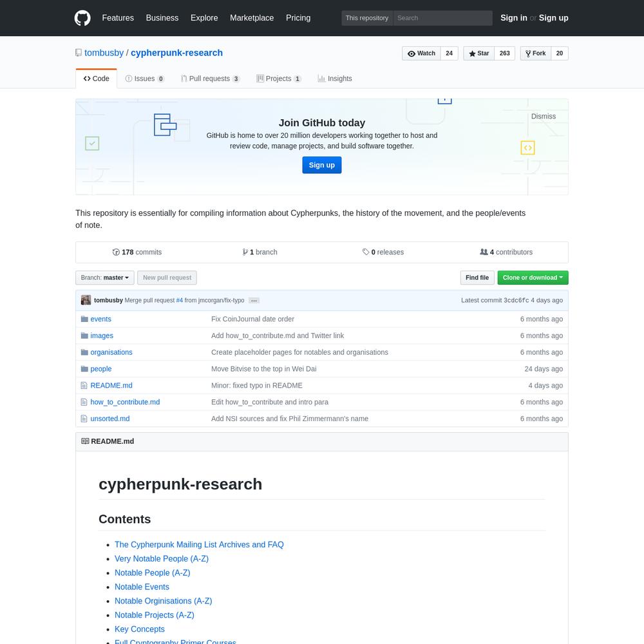This screenshot has height=644, width=644.
Task: Open the 4 contributors link
Action: click(506, 252)
